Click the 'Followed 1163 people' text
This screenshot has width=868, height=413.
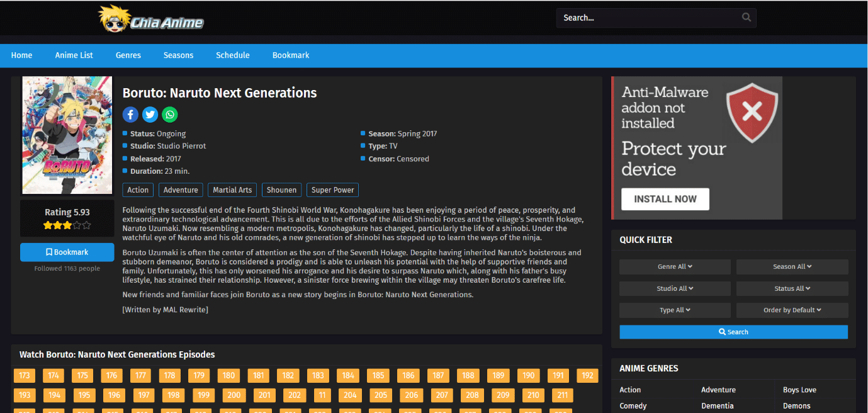click(67, 268)
